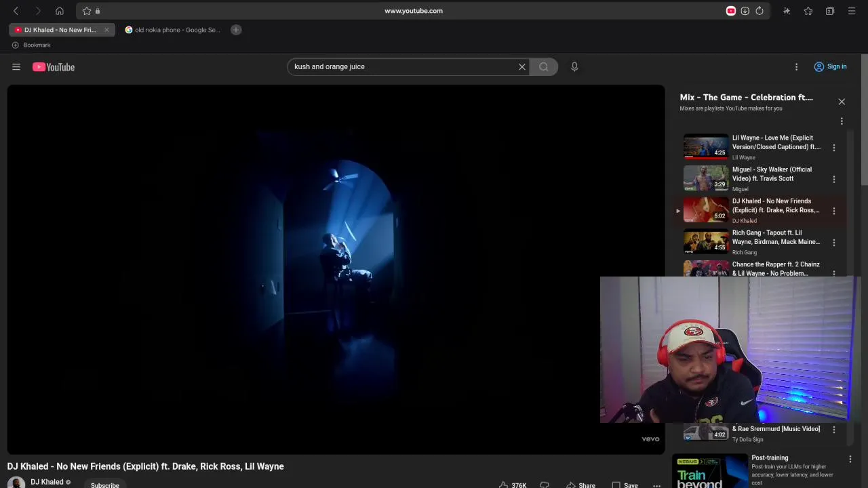Like the video (376K)
868x488 pixels.
(513, 485)
